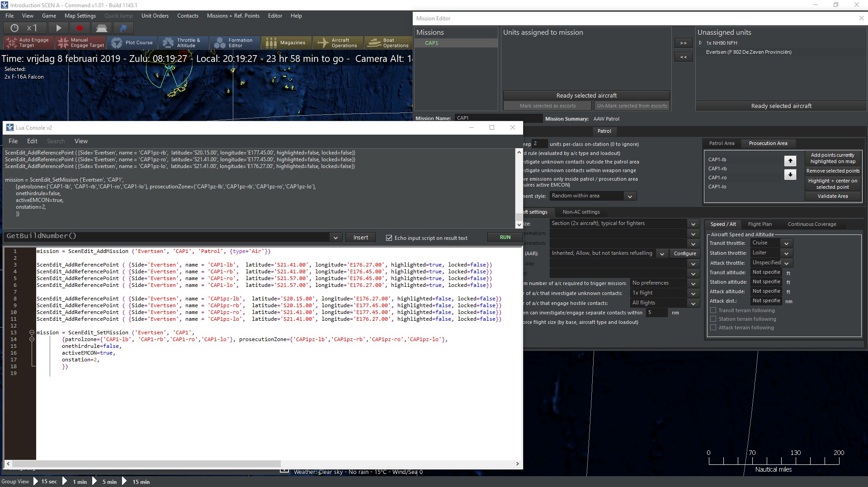The image size is (868, 487).
Task: Open the movement style dropdown
Action: tap(629, 196)
